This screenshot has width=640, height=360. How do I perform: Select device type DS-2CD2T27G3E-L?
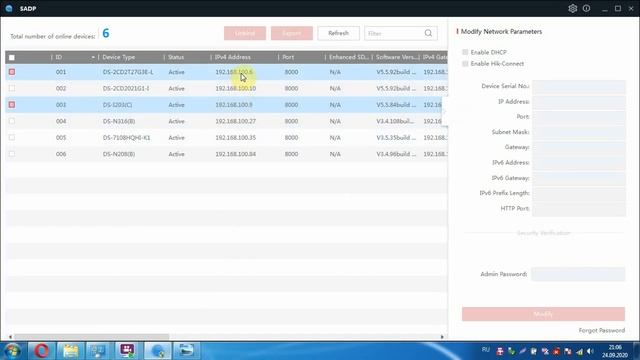pos(128,72)
